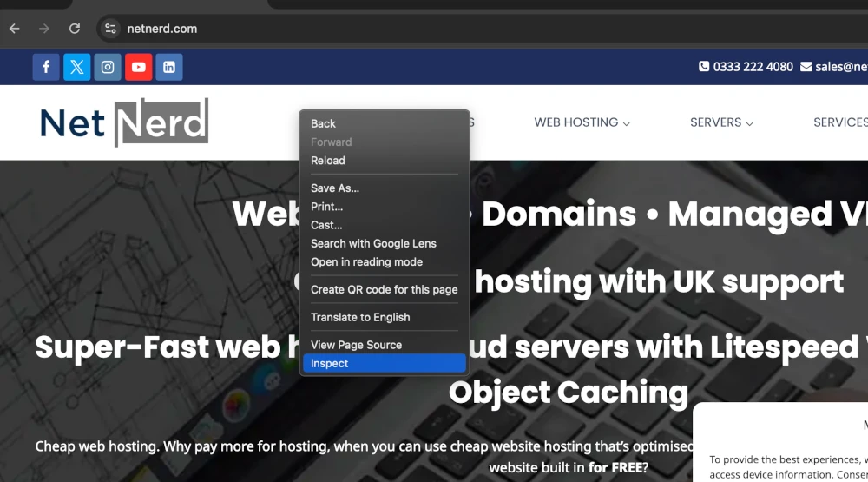Click the Net Nerd logo
The image size is (868, 482).
tap(124, 122)
